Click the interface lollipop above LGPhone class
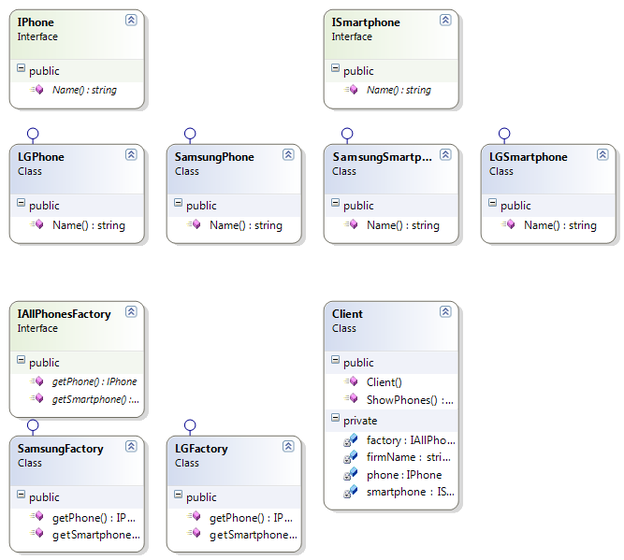This screenshot has height=560, width=624. click(33, 133)
